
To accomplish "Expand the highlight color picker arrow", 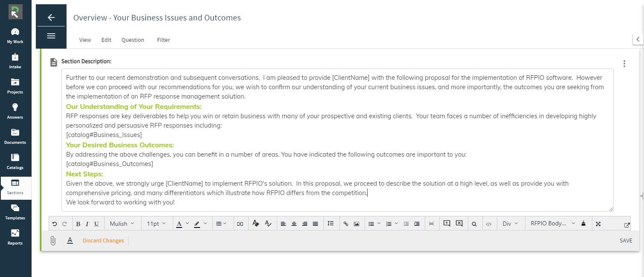I will (x=205, y=224).
